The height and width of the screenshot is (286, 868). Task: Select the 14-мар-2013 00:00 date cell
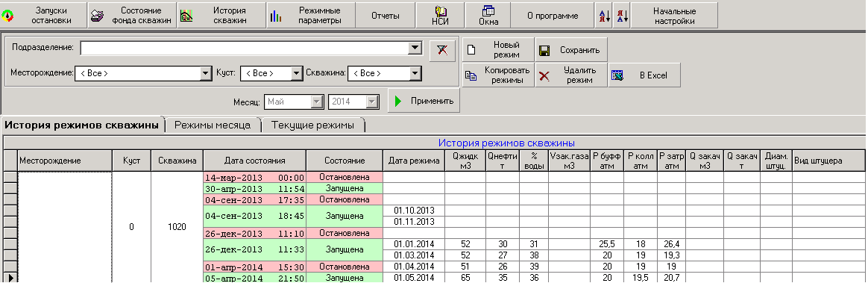point(254,178)
